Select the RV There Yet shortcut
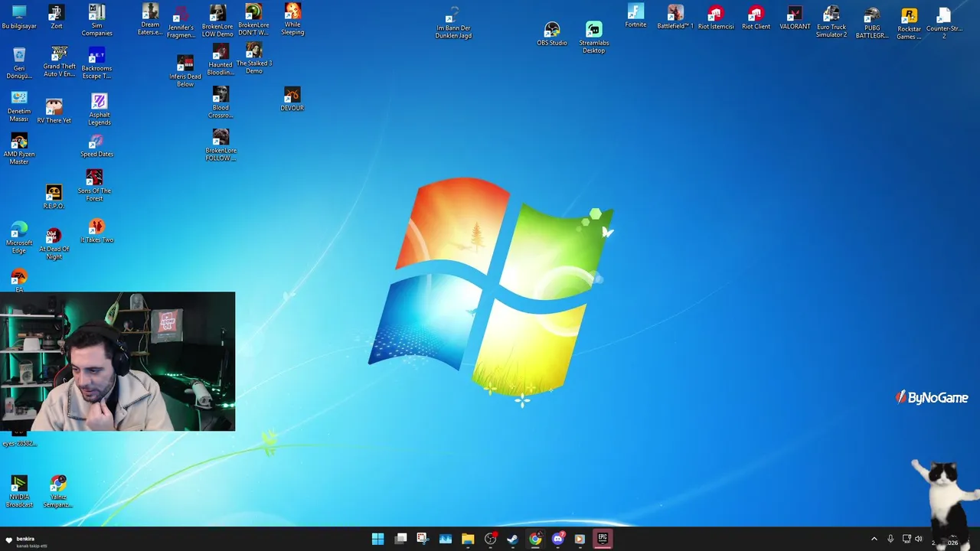 pyautogui.click(x=54, y=111)
